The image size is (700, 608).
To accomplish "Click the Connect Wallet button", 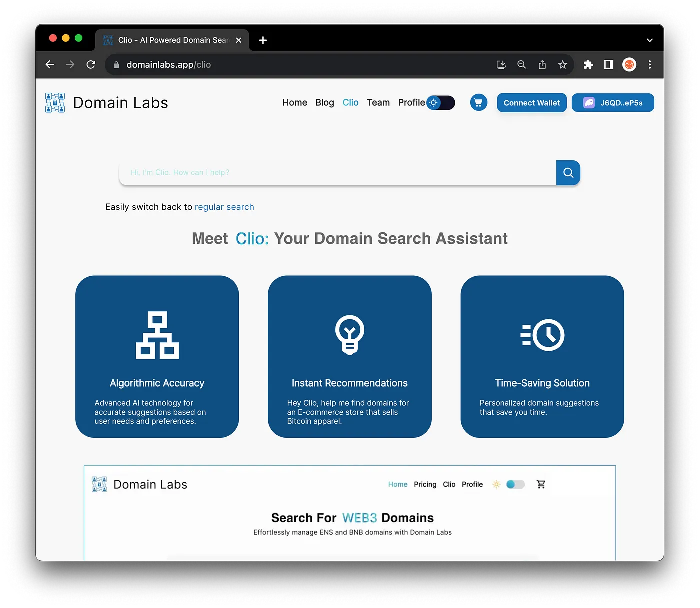I will click(x=532, y=103).
